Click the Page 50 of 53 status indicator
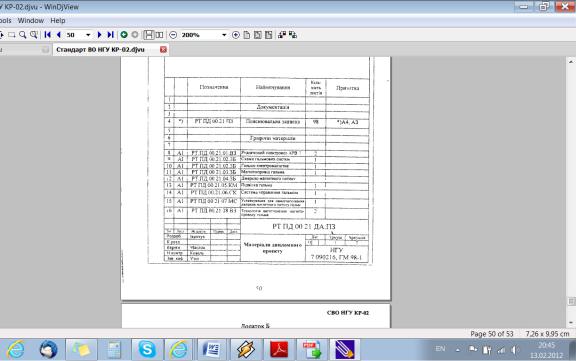The image size is (576, 361). pos(492,334)
